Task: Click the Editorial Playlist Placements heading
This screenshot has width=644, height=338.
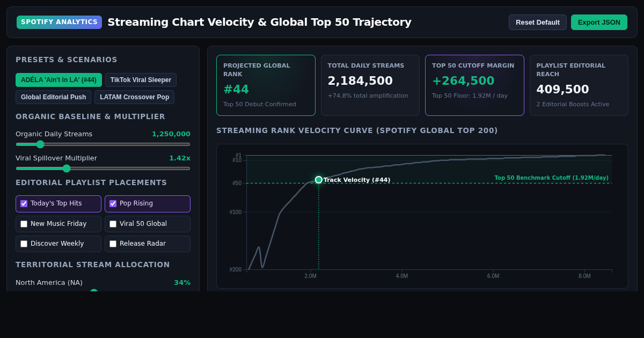Action: (x=91, y=182)
